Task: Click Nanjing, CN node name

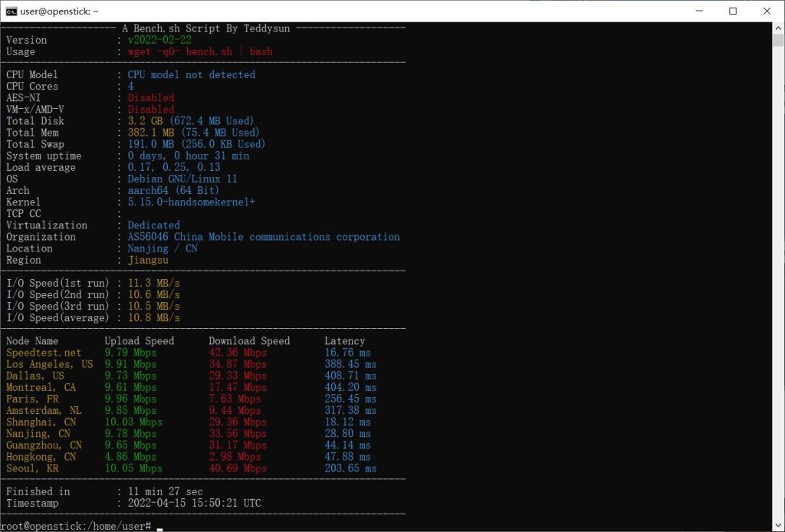Action: 38,433
